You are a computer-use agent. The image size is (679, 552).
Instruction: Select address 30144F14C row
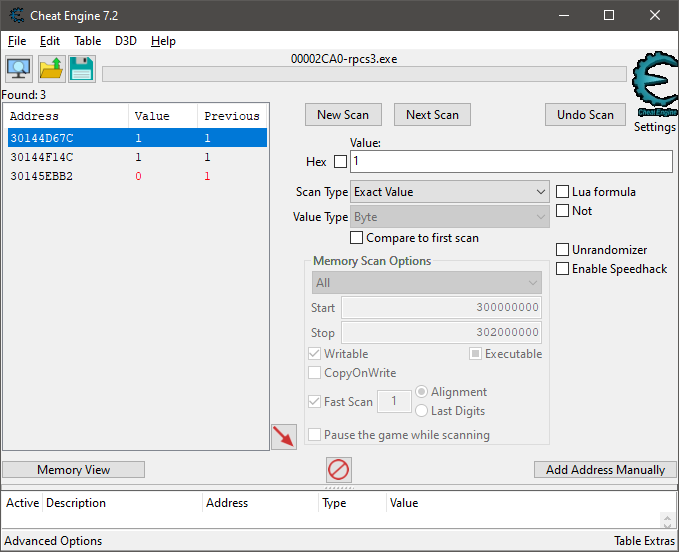pos(137,157)
